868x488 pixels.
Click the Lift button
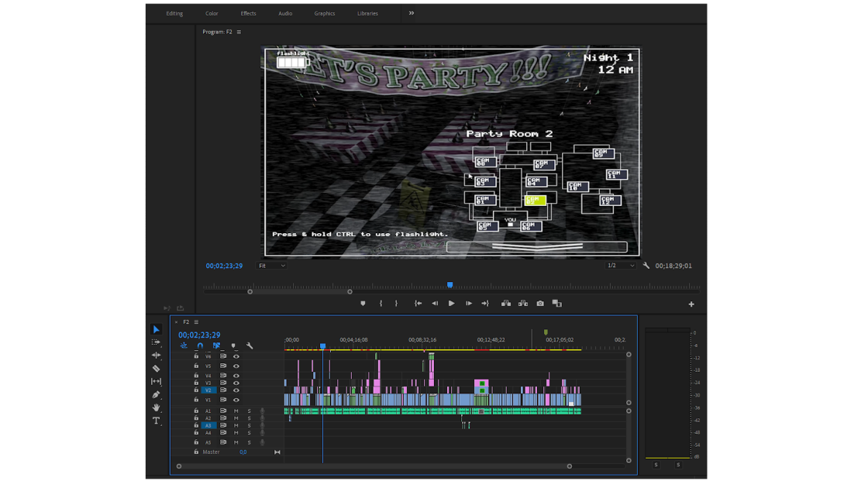point(506,304)
